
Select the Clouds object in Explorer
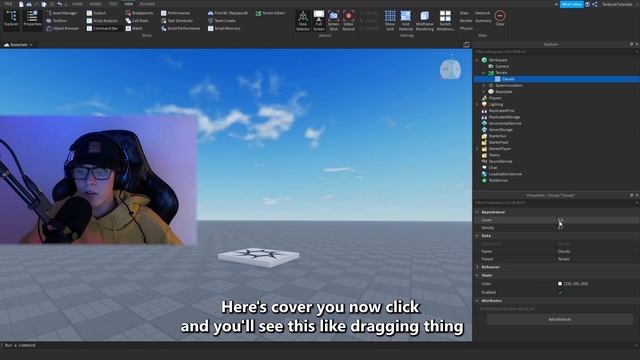[x=508, y=79]
